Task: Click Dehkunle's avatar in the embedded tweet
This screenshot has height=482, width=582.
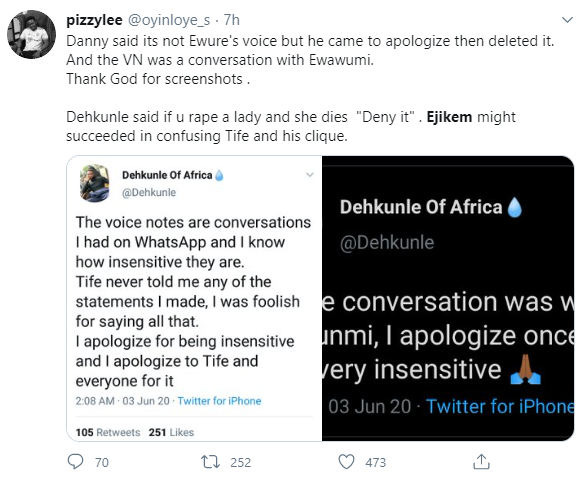Action: click(x=95, y=183)
